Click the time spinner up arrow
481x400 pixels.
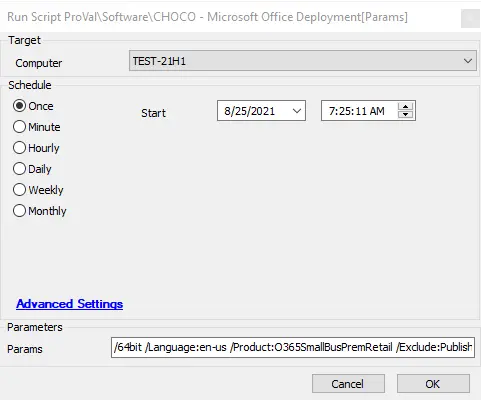point(405,107)
